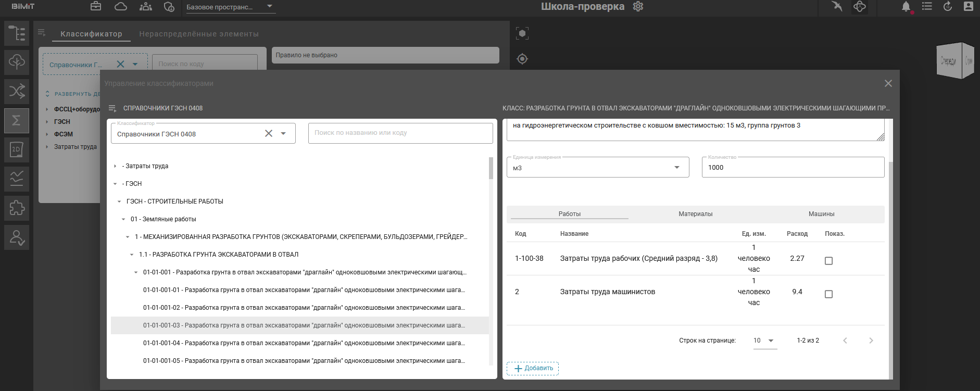Screen dimensions: 980x391
Task: Open the 2D drawing sidebar icon
Action: [x=17, y=150]
